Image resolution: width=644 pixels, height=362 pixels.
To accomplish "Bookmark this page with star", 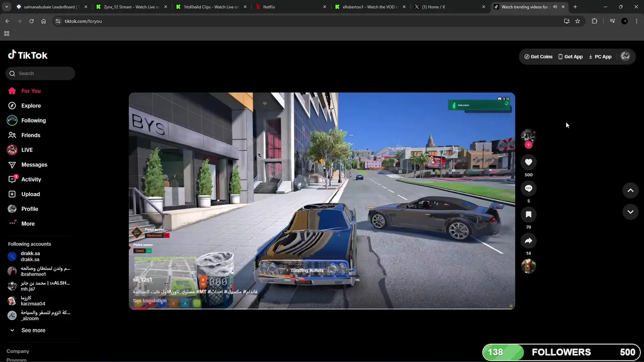I will click(578, 21).
